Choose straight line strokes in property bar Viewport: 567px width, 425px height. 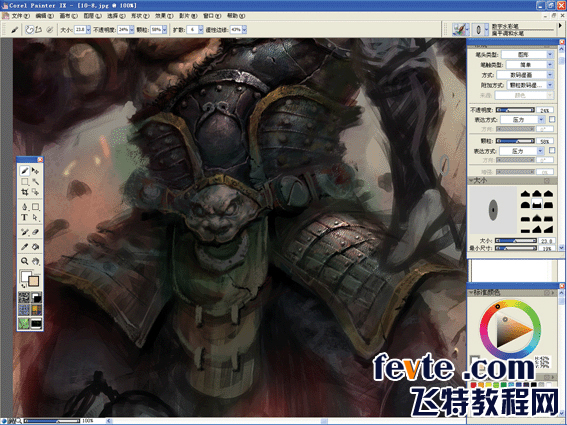pos(38,30)
